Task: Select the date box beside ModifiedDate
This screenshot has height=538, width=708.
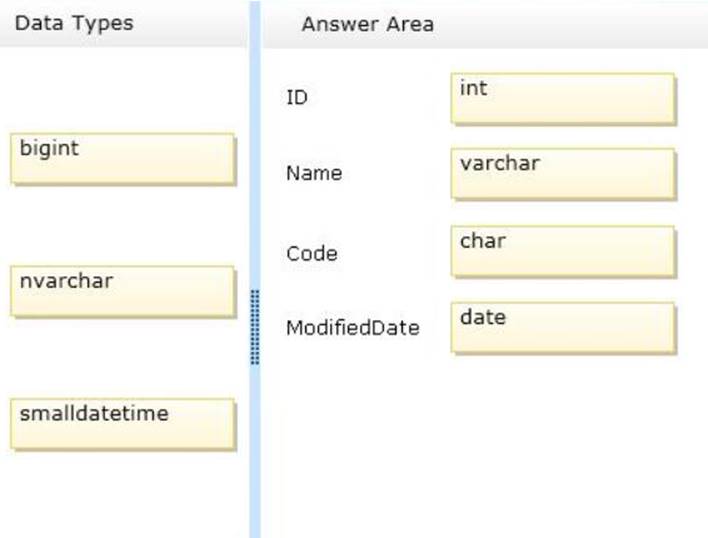Action: pyautogui.click(x=563, y=328)
